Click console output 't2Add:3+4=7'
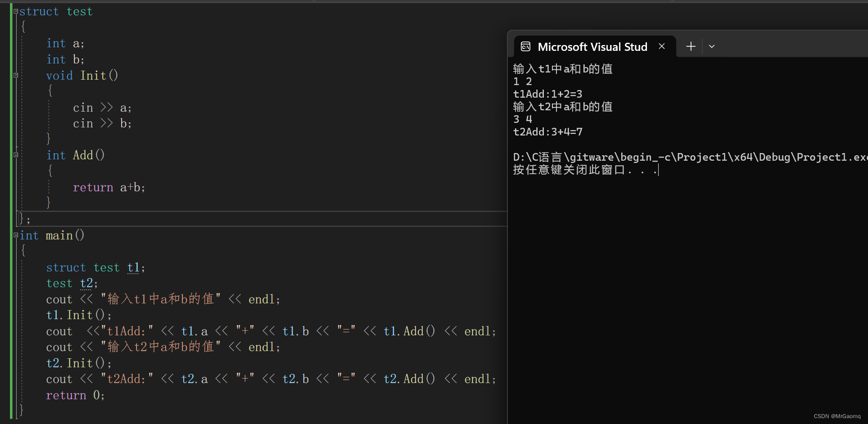The width and height of the screenshot is (868, 424). (x=548, y=132)
